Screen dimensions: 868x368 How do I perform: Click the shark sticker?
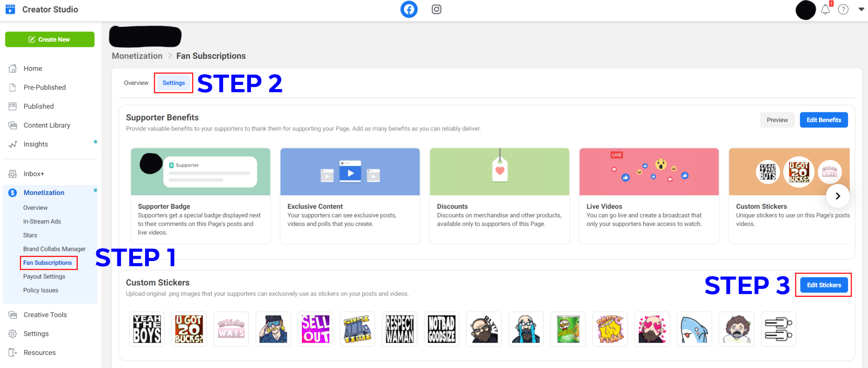[x=694, y=329]
